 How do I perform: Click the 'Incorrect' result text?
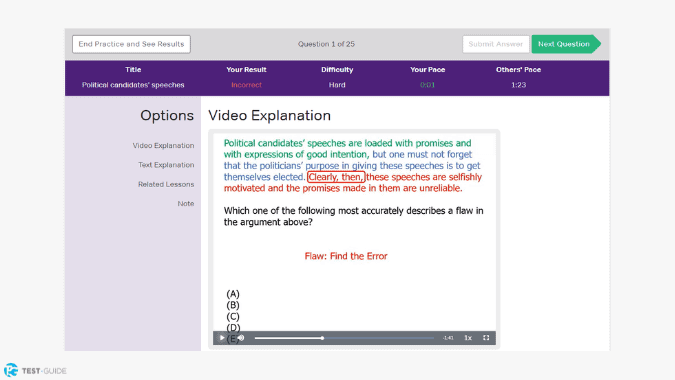point(246,85)
